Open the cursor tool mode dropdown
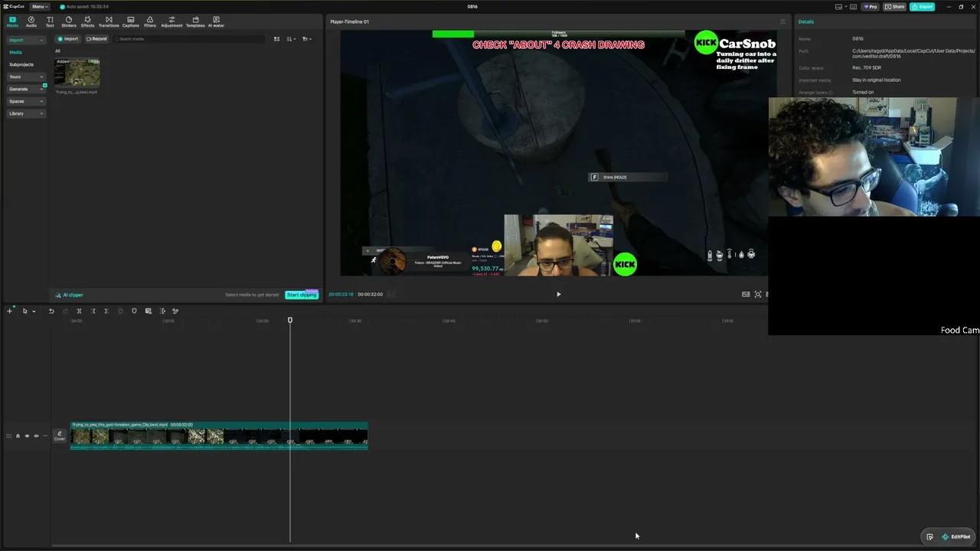Screen dimensions: 980x551 (34, 311)
